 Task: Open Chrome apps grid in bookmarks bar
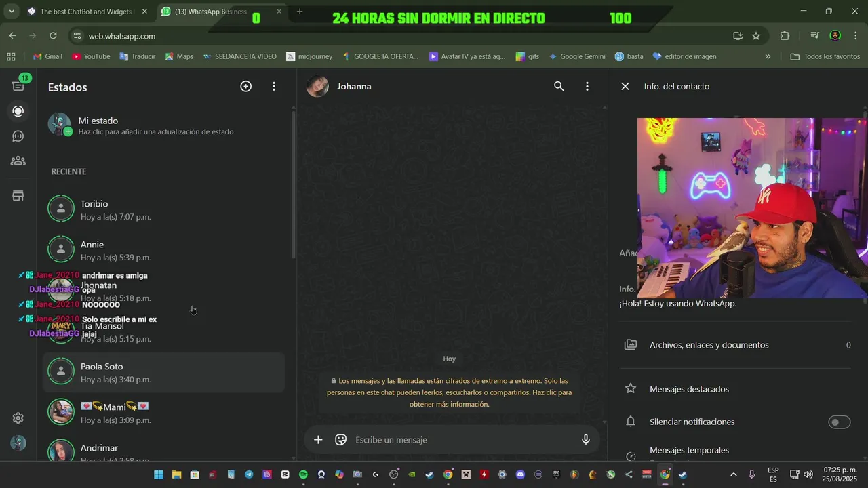coord(11,56)
